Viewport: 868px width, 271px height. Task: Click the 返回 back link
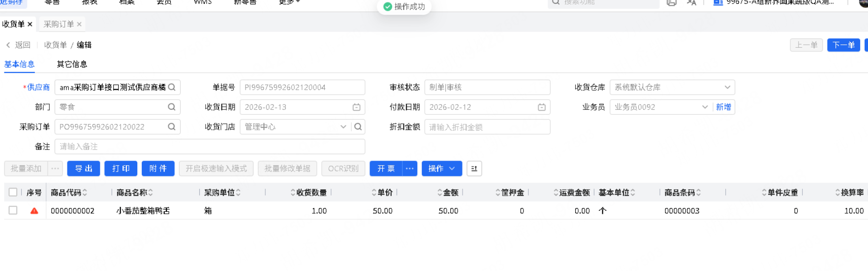pyautogui.click(x=18, y=45)
